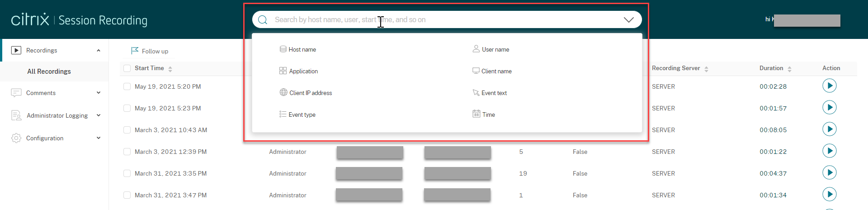
Task: Check the May 19, 2021 5:23 PM row
Action: point(127,109)
